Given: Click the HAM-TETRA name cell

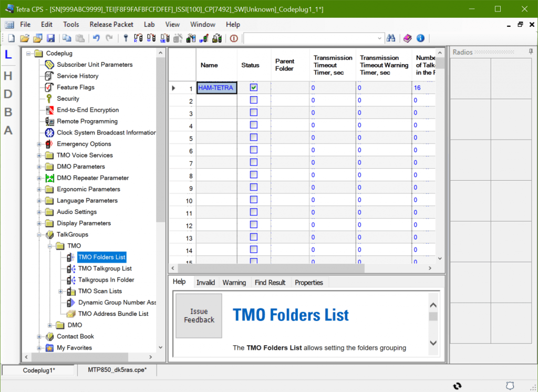Looking at the screenshot, I should tap(216, 88).
